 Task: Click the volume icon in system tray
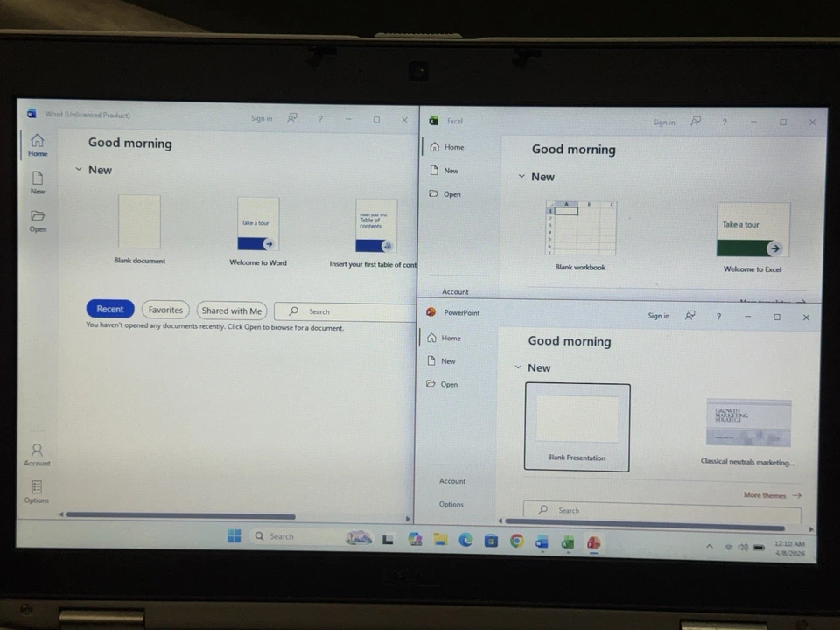point(743,547)
